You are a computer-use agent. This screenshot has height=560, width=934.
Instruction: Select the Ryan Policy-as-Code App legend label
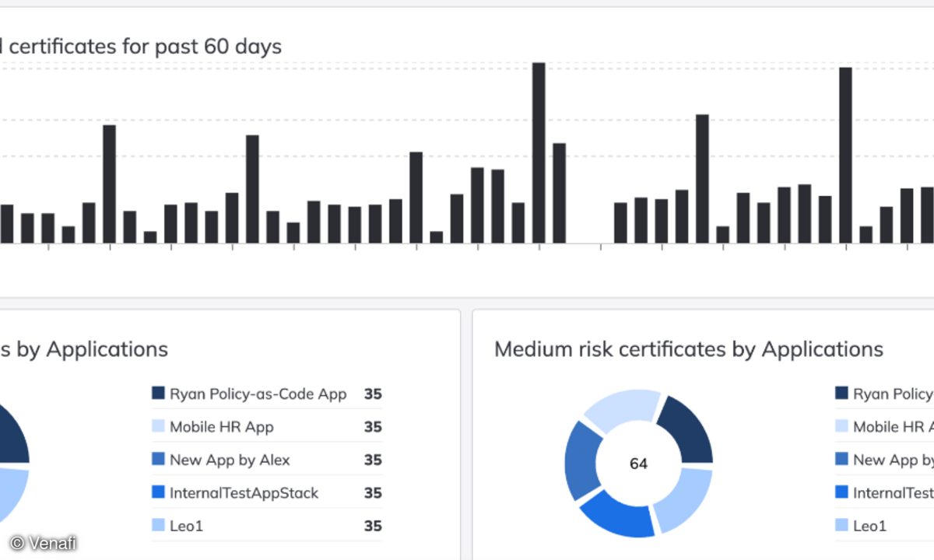point(258,394)
